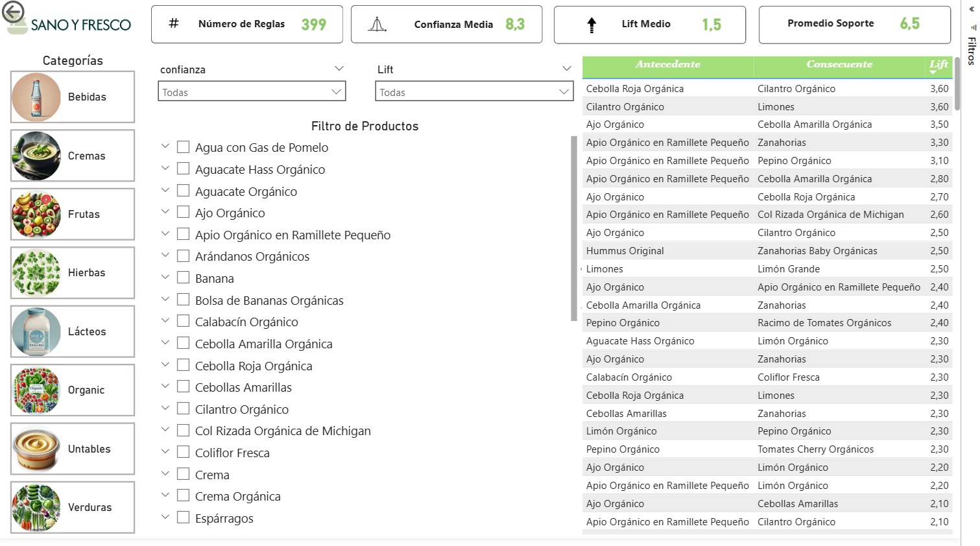Enable the Coliflor Fresca checkbox
This screenshot has height=546, width=980.
[x=184, y=452]
